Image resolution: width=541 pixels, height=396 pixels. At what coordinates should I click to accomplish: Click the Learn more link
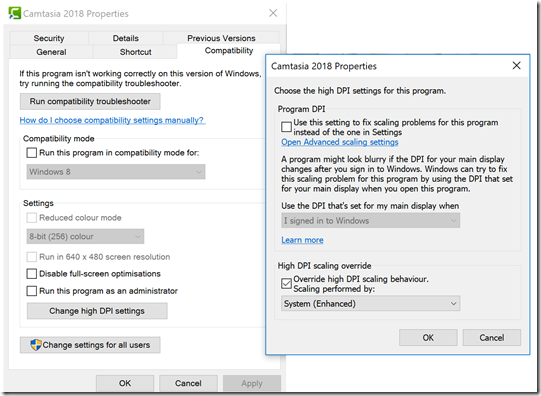coord(302,240)
